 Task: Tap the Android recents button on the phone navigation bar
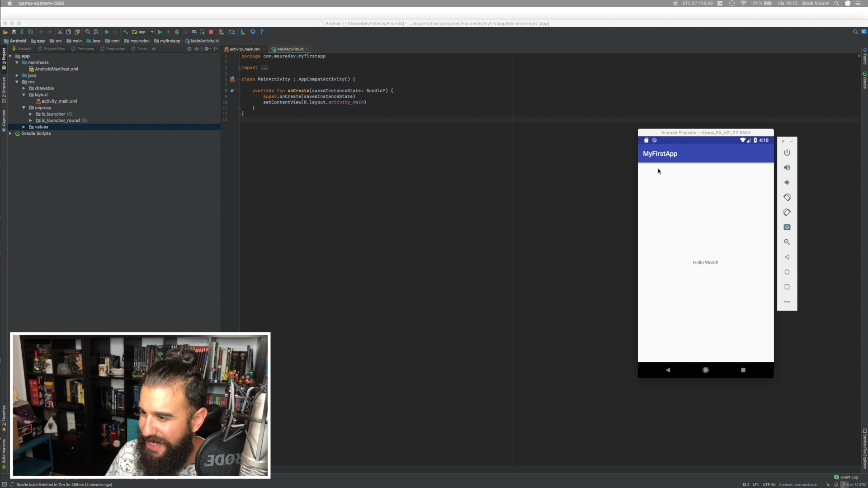point(743,370)
